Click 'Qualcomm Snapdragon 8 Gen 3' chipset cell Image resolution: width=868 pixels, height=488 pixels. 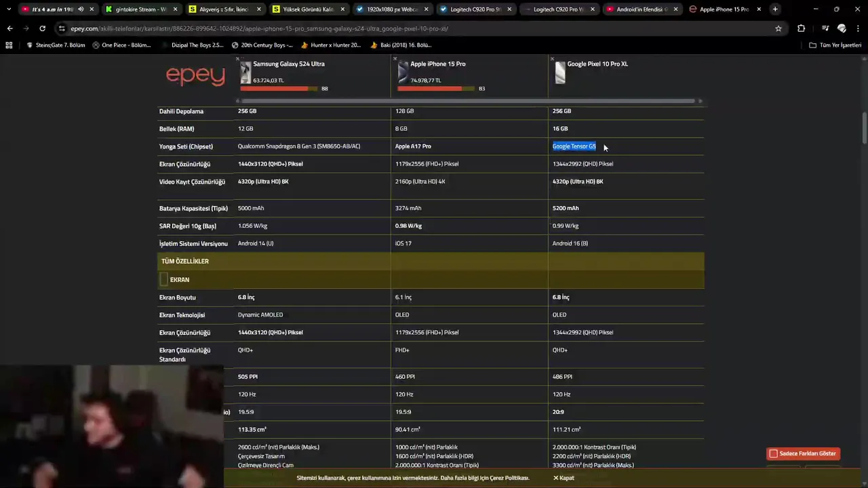click(299, 146)
